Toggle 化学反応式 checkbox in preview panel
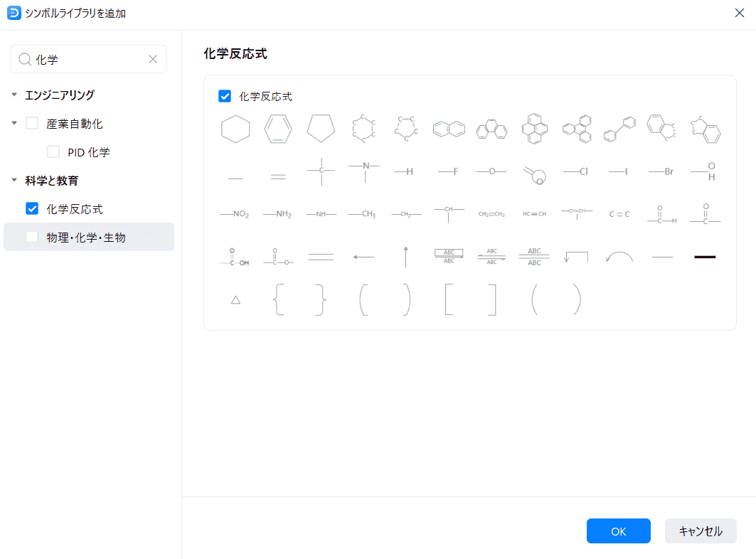The height and width of the screenshot is (559, 756). pos(225,96)
